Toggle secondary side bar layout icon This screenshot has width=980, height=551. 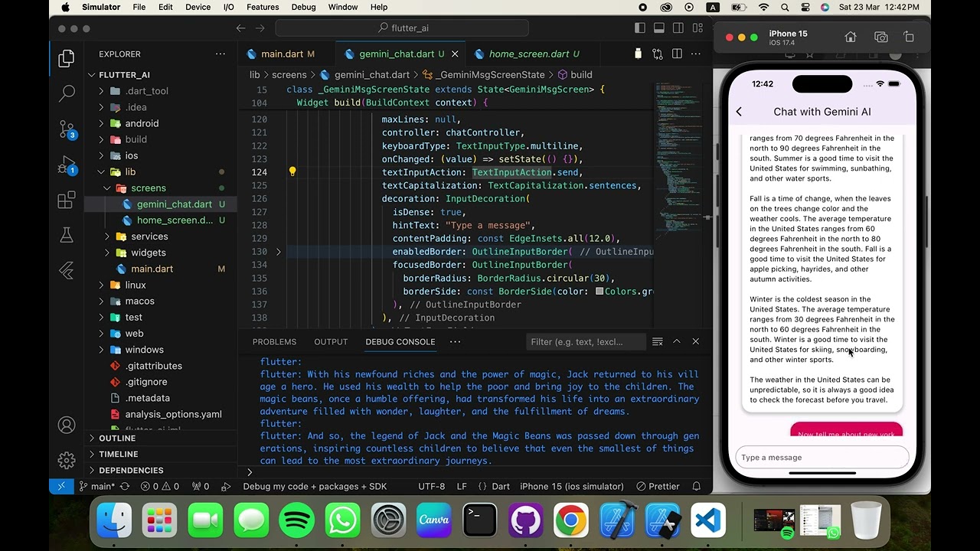tap(677, 28)
